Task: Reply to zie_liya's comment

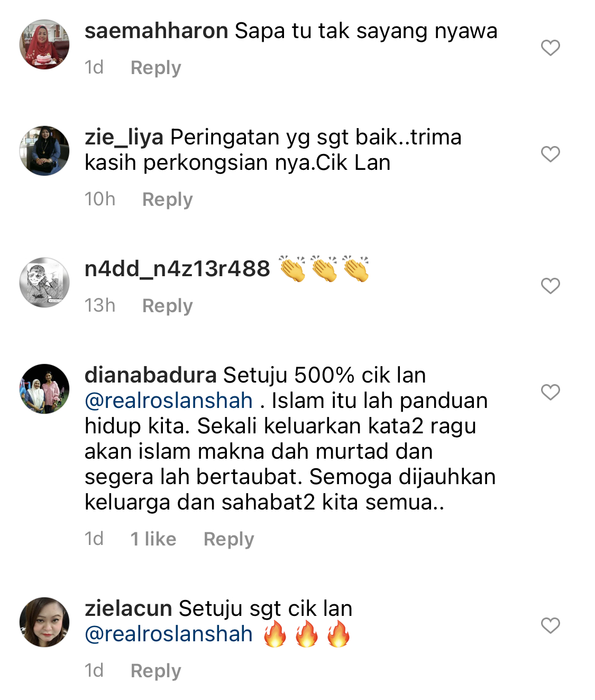Action: [167, 199]
